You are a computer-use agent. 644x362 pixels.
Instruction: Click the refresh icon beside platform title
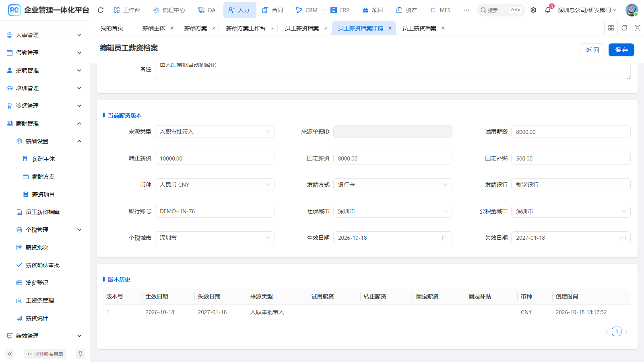(x=101, y=10)
